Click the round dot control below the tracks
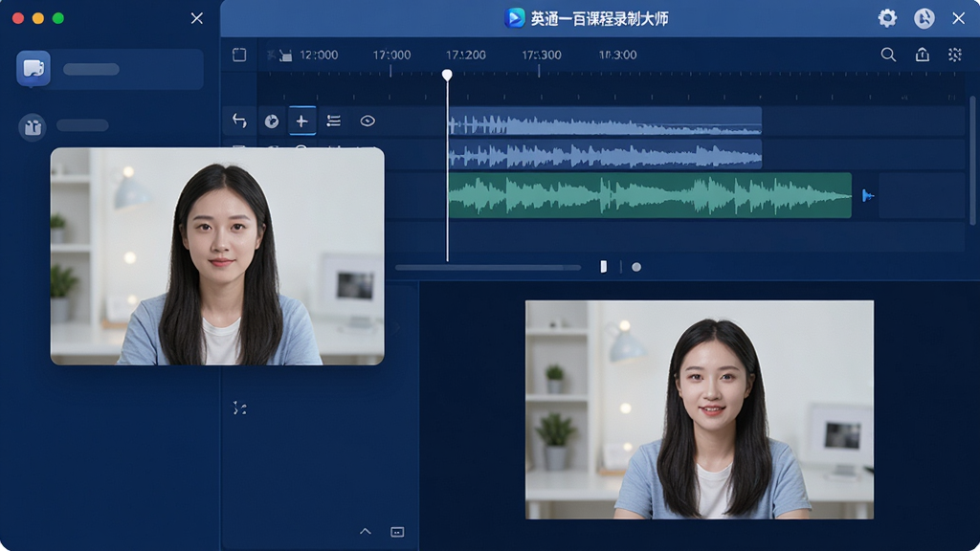The height and width of the screenshot is (551, 980). (x=636, y=267)
